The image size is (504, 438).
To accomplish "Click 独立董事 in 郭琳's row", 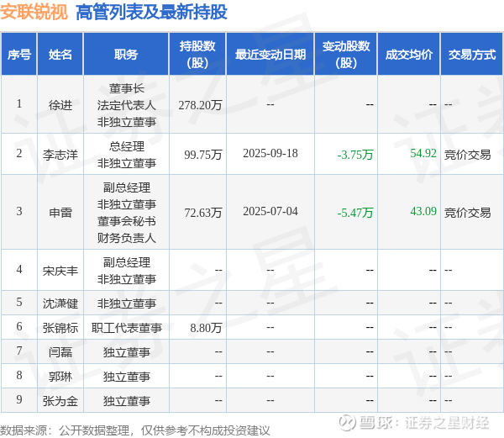I will [127, 377].
